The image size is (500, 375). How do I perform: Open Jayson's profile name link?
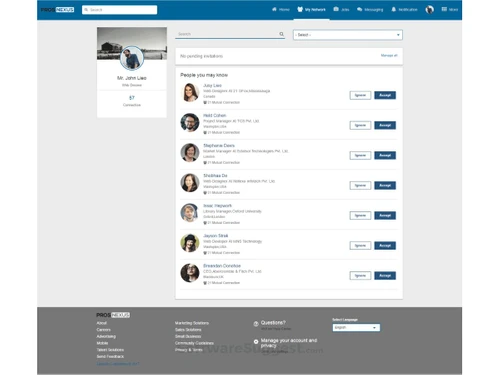click(216, 236)
